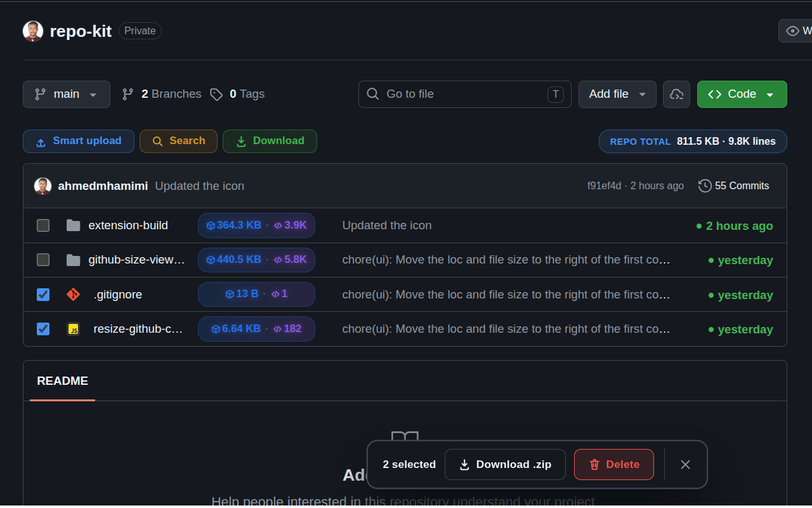Click the 'yesterday' timestamp in .gitignore row
Viewport: 812px width, 508px height.
[x=741, y=295]
